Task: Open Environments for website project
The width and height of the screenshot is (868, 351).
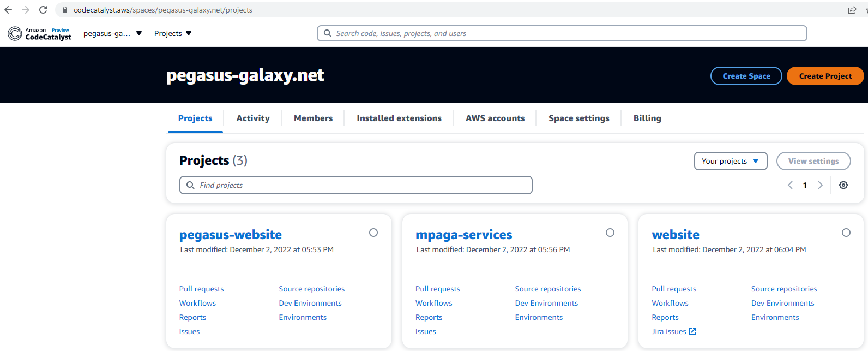Action: click(775, 317)
